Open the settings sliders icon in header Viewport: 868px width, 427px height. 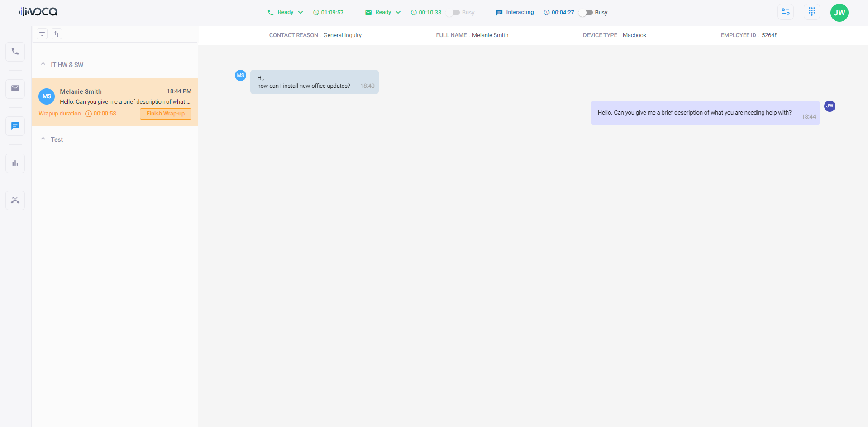(x=785, y=12)
